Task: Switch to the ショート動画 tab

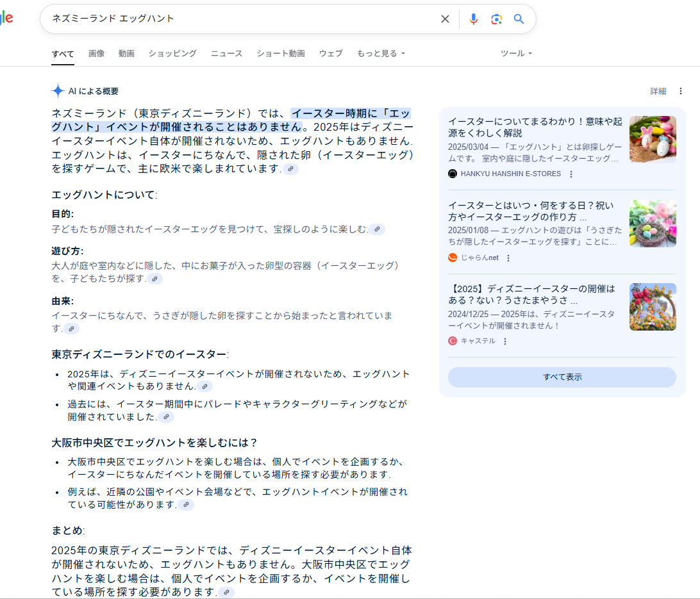Action: pos(280,54)
